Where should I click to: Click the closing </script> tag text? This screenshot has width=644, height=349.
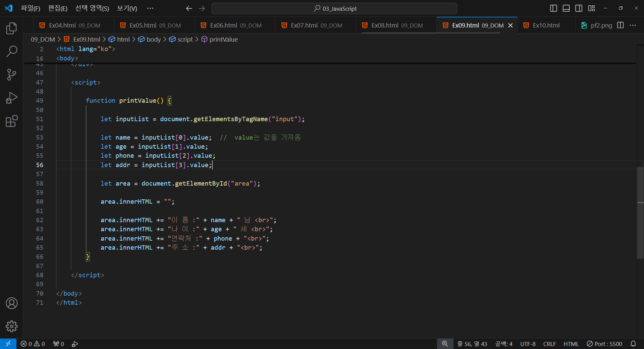click(88, 275)
